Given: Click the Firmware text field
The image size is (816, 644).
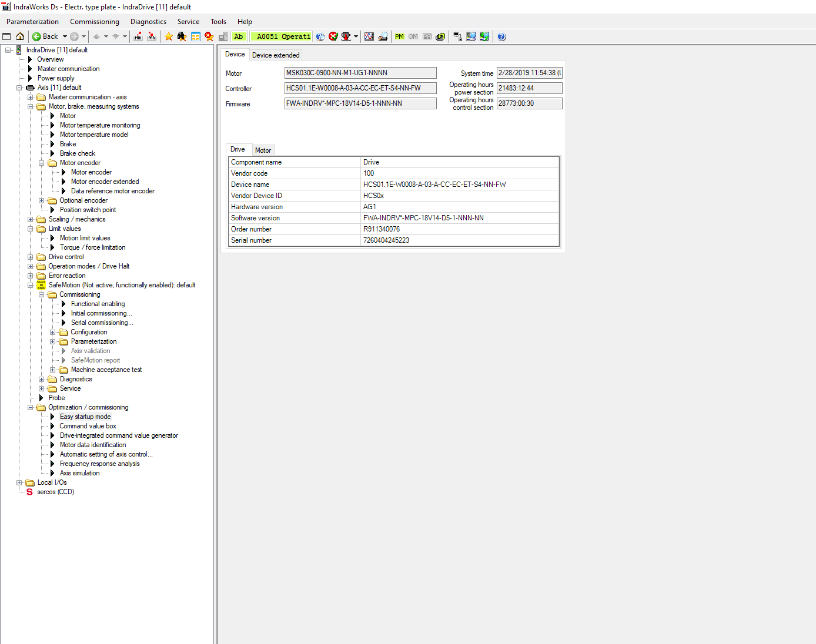Looking at the screenshot, I should (x=360, y=103).
